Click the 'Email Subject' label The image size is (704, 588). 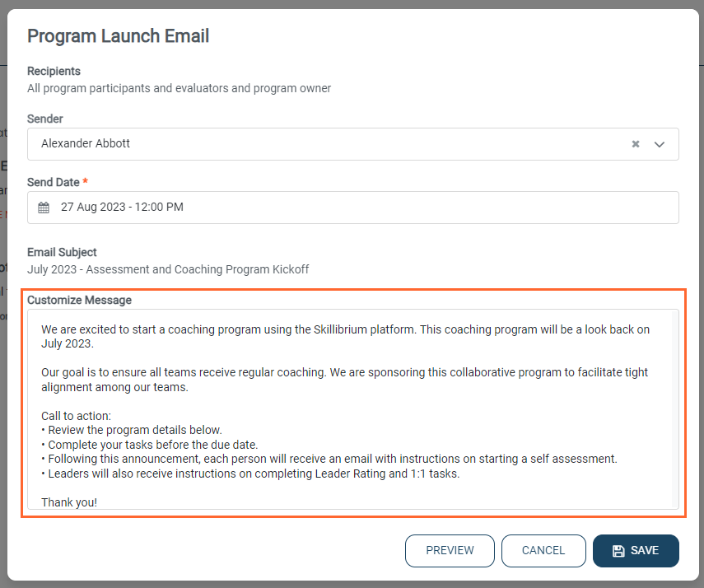62,253
